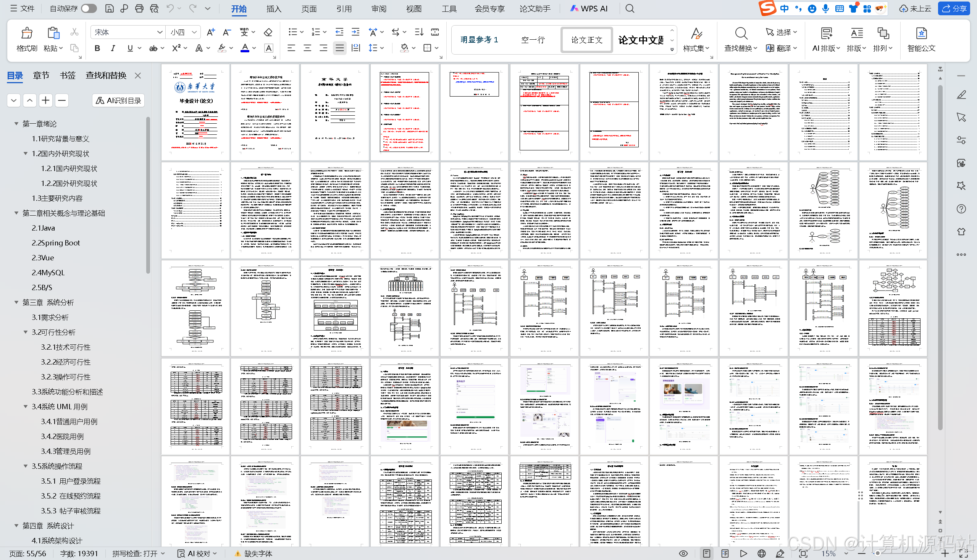
Task: Click the 分享 share button
Action: pos(954,8)
